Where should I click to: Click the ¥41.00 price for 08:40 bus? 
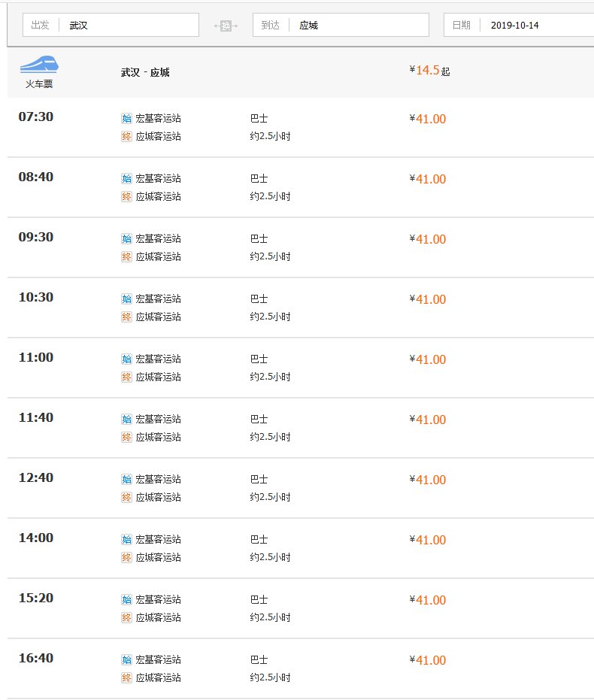coord(428,179)
